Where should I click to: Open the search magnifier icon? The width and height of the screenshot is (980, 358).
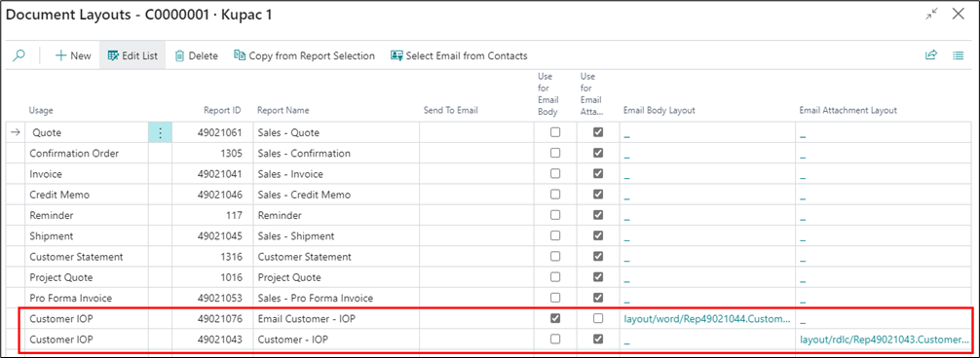[x=19, y=55]
